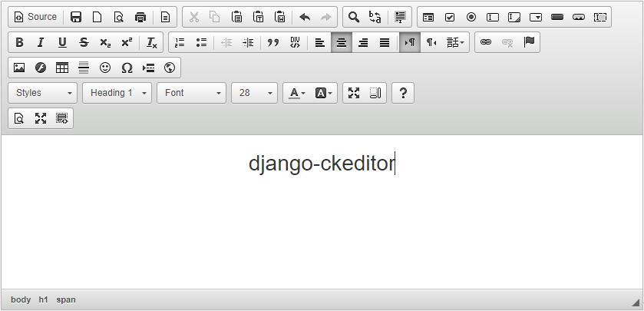Insert a Flash object
Screen dimensions: 644x311
41,68
